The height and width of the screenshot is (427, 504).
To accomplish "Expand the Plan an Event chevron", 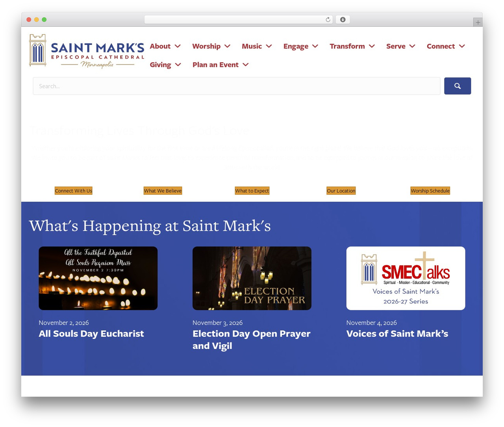I will (x=246, y=65).
